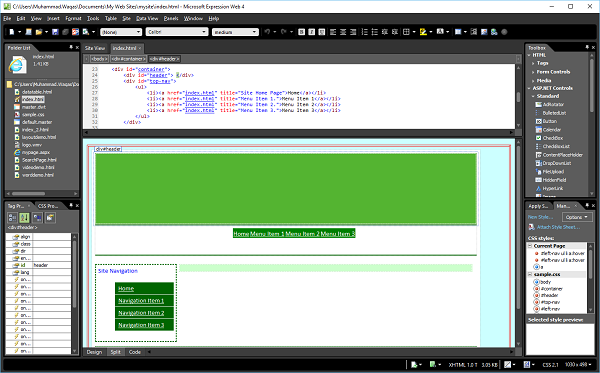Open the Options button in Manage Styles

pos(577,217)
